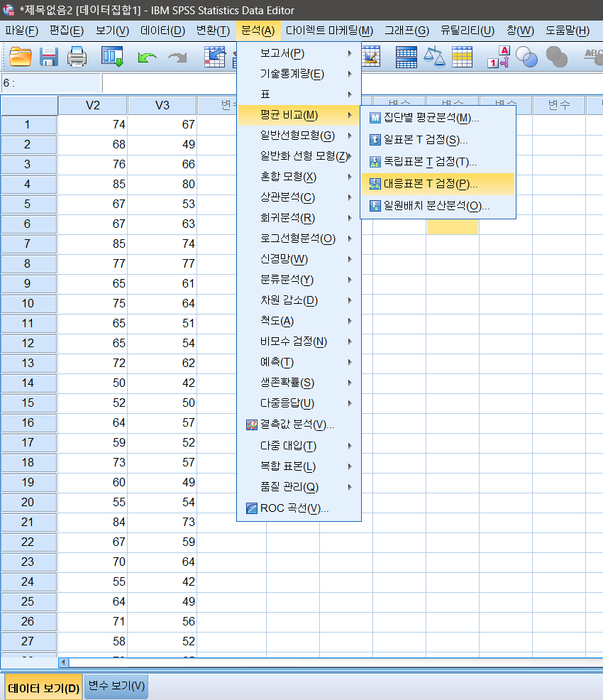Click the Save floppy disk icon
Image resolution: width=603 pixels, height=700 pixels.
click(x=49, y=57)
